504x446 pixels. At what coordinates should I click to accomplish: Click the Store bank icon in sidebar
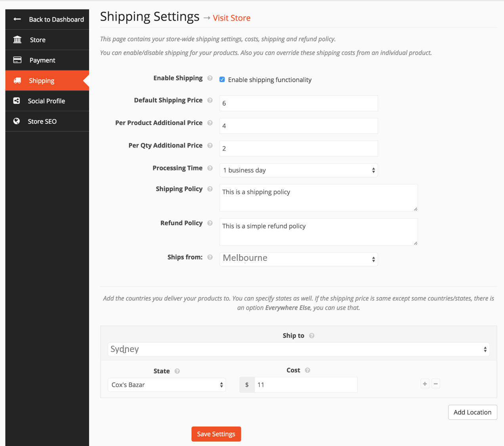[x=17, y=40]
